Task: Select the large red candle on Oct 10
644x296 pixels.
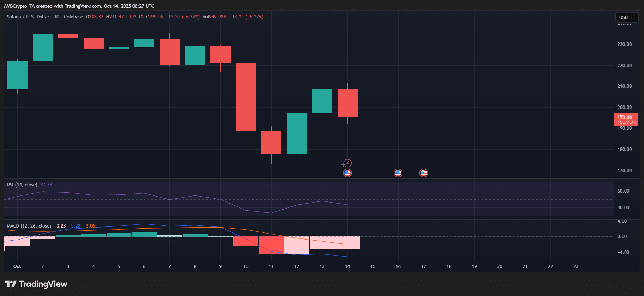Action: 246,97
